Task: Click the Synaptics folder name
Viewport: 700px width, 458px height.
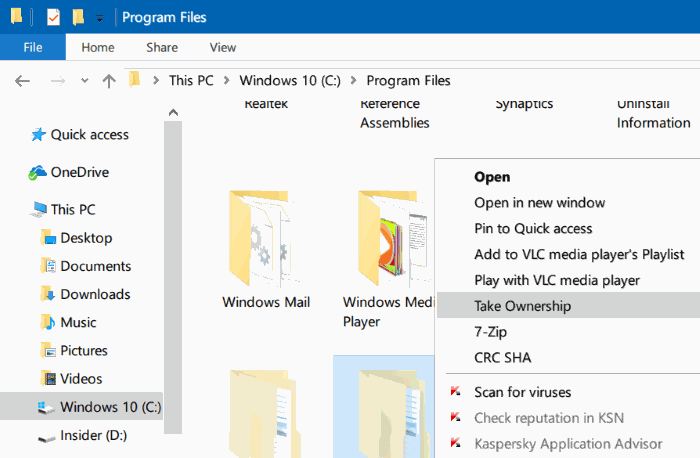Action: (524, 104)
